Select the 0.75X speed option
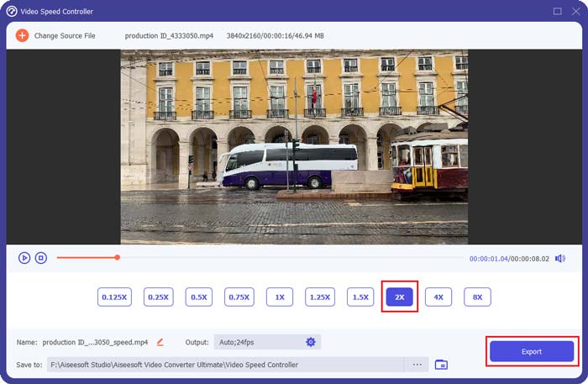Viewport: 588px width, 384px height. [x=239, y=297]
